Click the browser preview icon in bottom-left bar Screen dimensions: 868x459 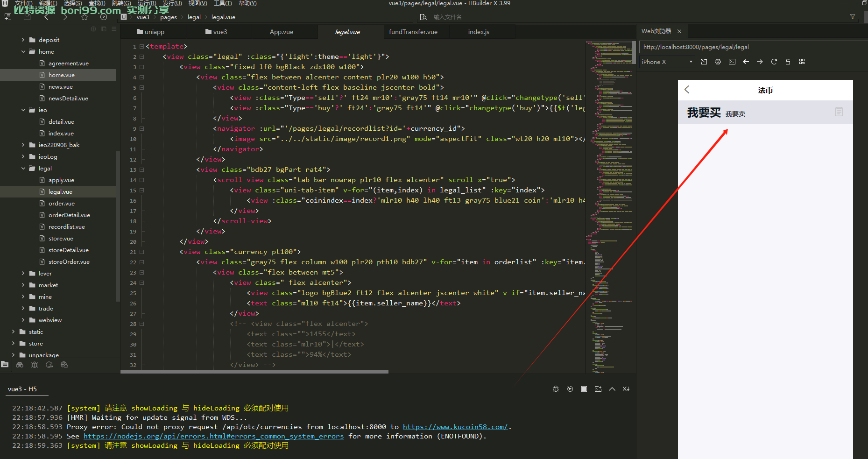pos(64,365)
